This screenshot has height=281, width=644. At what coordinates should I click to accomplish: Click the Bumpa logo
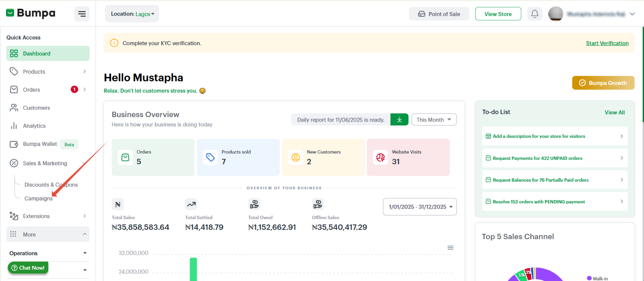pos(31,13)
